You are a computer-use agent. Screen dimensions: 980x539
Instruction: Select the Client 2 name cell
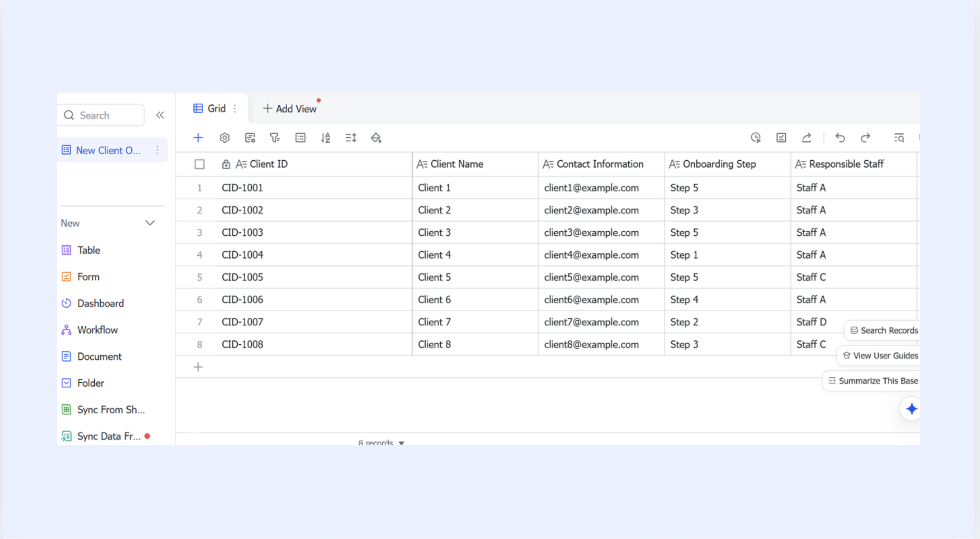(475, 210)
